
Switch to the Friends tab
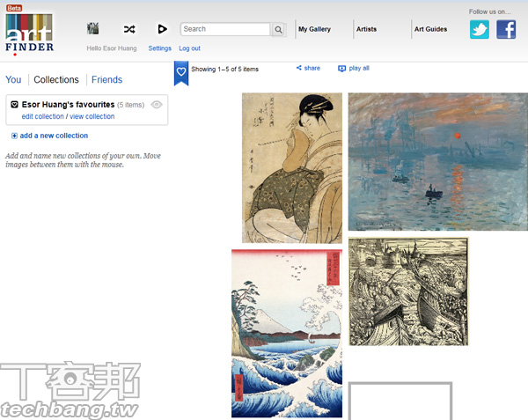pyautogui.click(x=106, y=80)
